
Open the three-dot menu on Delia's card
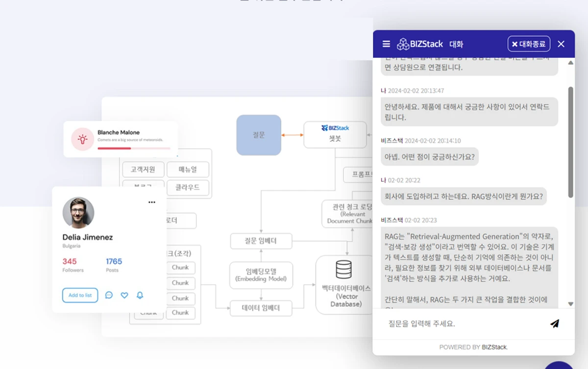[x=152, y=202]
